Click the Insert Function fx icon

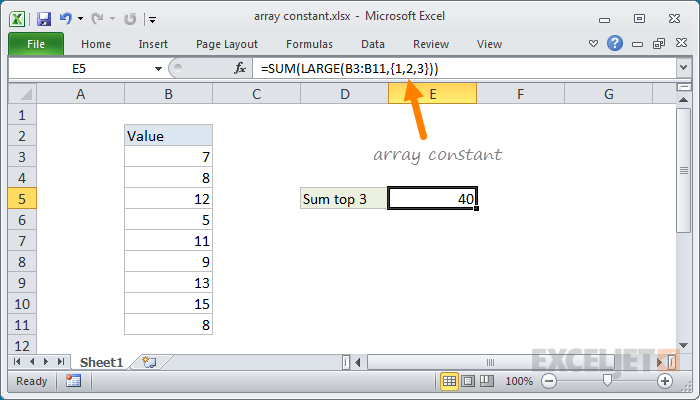(240, 68)
